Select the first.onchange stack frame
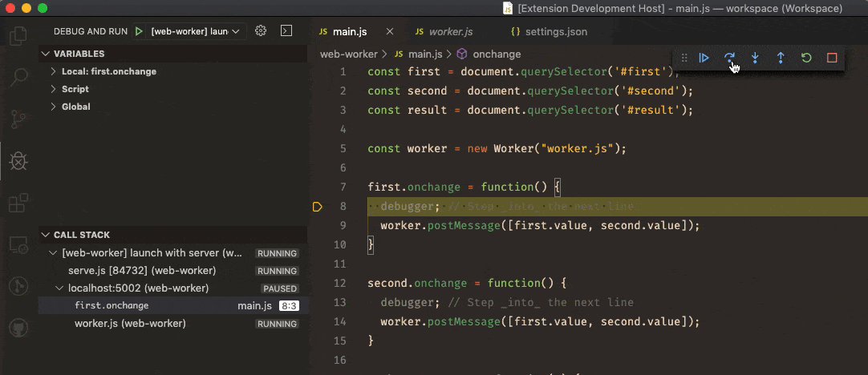This screenshot has width=868, height=375. tap(112, 305)
